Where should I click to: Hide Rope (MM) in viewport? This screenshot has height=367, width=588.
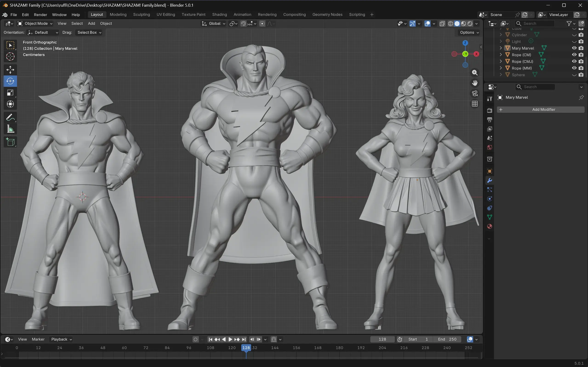pos(574,68)
